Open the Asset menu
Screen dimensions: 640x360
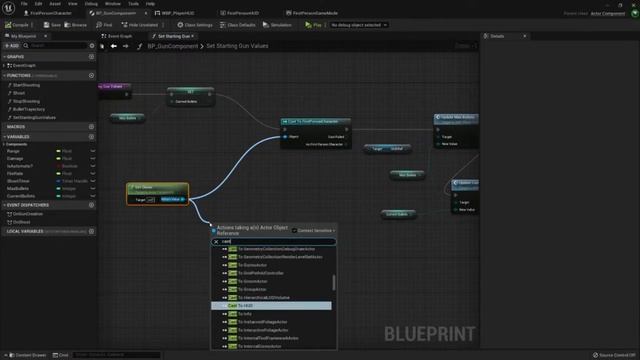click(55, 4)
